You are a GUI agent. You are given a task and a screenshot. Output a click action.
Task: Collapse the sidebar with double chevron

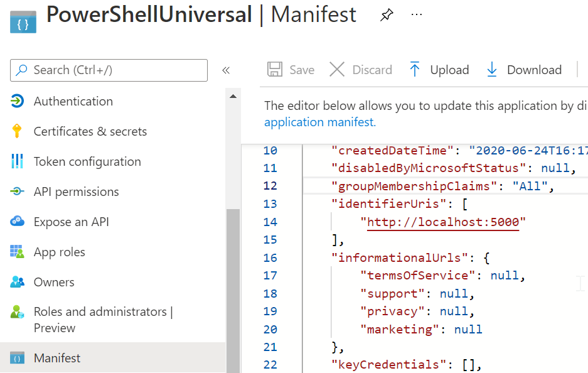click(226, 70)
